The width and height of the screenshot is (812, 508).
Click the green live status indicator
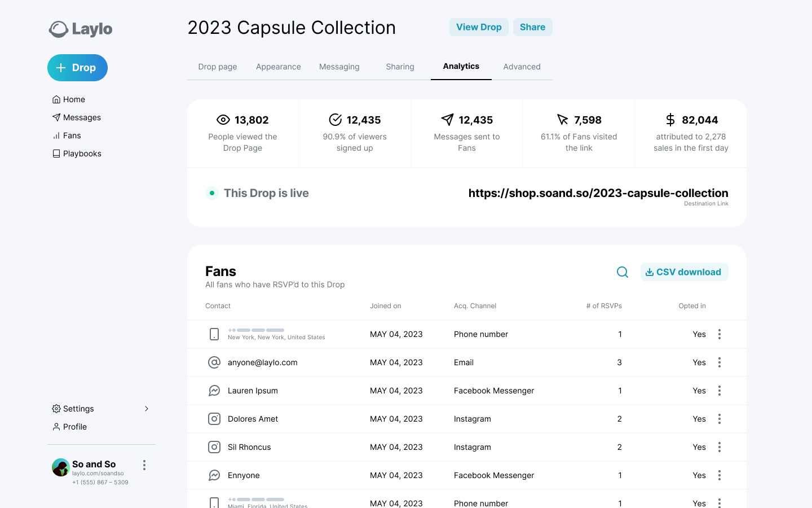[212, 193]
